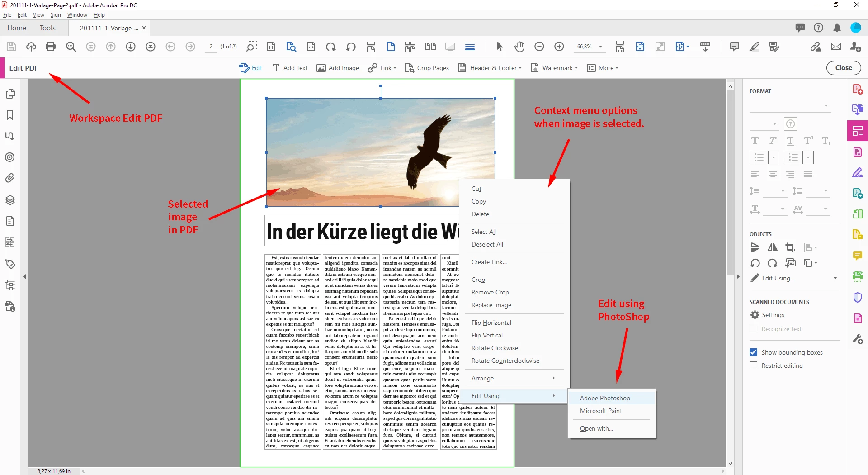Image resolution: width=868 pixels, height=475 pixels.
Task: Open the font name dropdown in Format
Action: pos(826,106)
